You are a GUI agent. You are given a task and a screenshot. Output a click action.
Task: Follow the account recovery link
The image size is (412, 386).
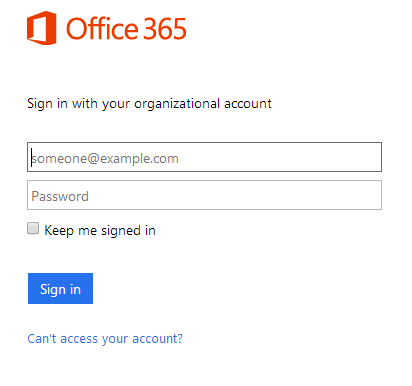coord(105,339)
